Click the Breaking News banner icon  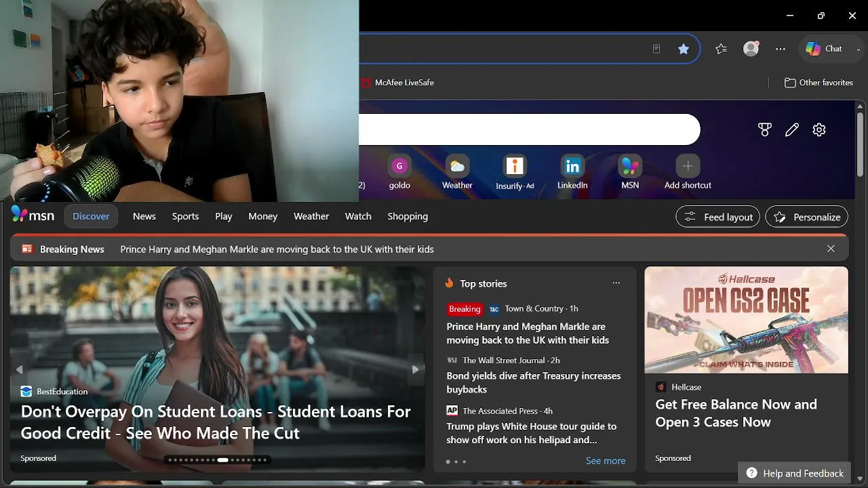click(28, 249)
